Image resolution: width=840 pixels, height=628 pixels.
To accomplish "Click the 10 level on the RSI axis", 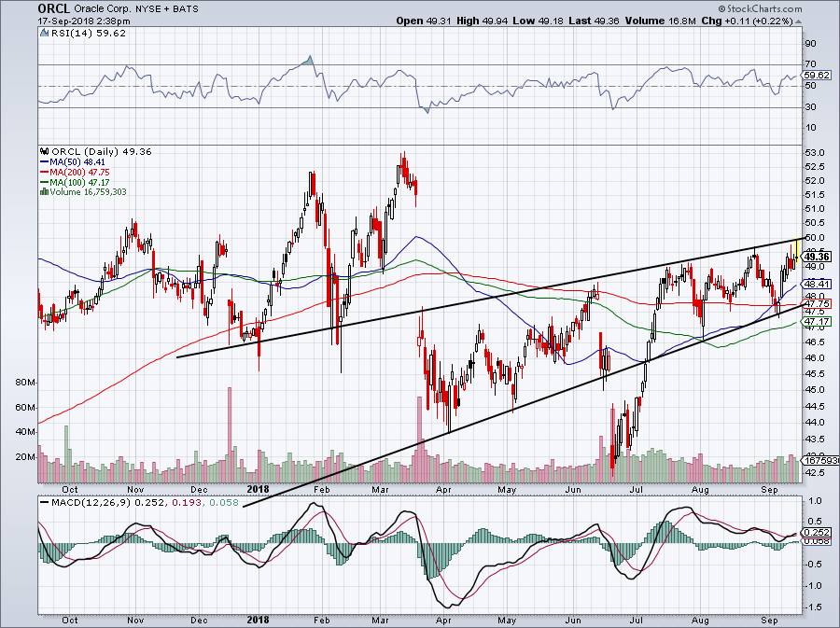I will 810,128.
